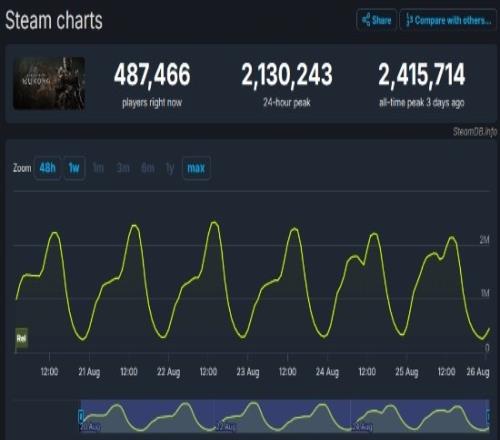The width and height of the screenshot is (500, 440).
Task: Click the compare icon beside Compare with others
Action: [x=409, y=20]
